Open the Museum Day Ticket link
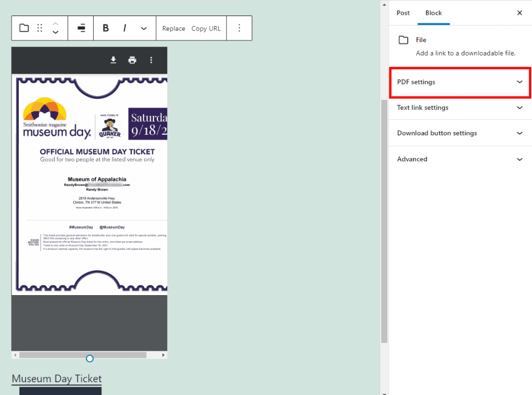This screenshot has width=532, height=395. (56, 378)
